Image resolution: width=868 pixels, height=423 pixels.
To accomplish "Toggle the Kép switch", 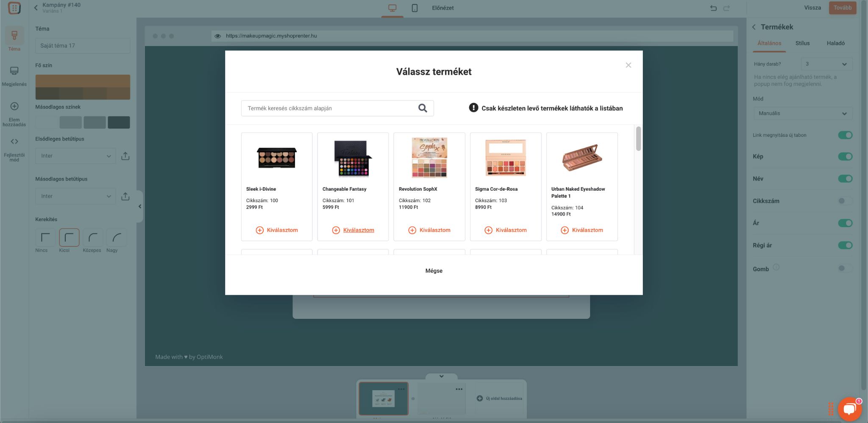I will click(x=845, y=156).
